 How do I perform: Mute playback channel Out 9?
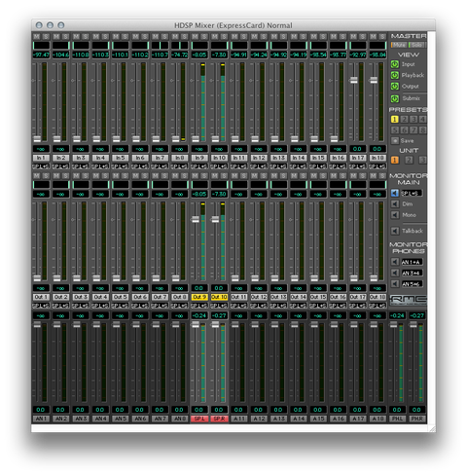click(195, 175)
